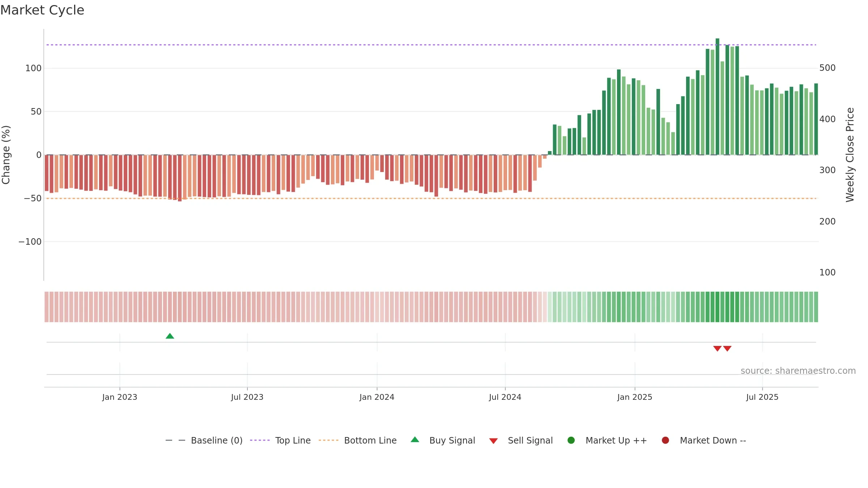This screenshot has width=868, height=488.
Task: Click the Change (%) y-axis title
Action: [6, 155]
